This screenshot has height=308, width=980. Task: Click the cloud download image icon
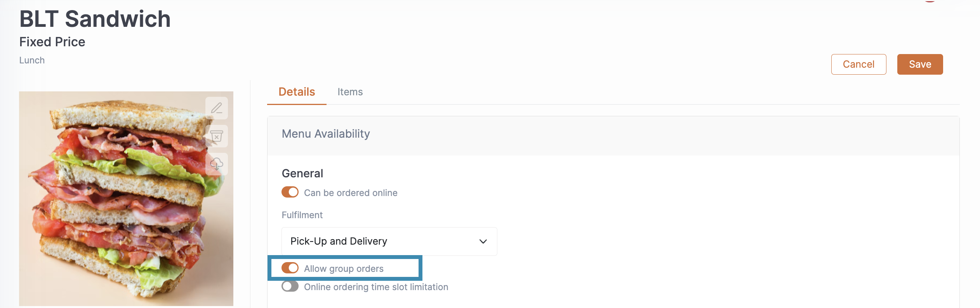click(x=217, y=164)
